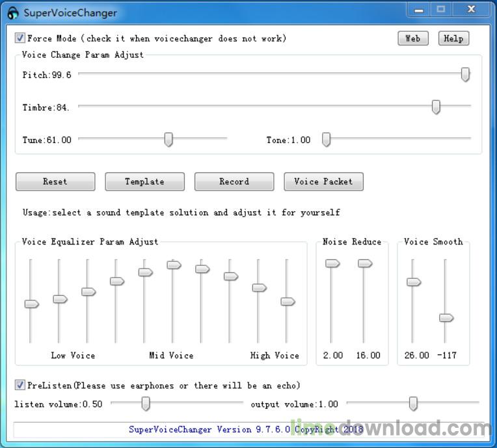Click the Help button
Image resolution: width=497 pixels, height=448 pixels.
[453, 38]
